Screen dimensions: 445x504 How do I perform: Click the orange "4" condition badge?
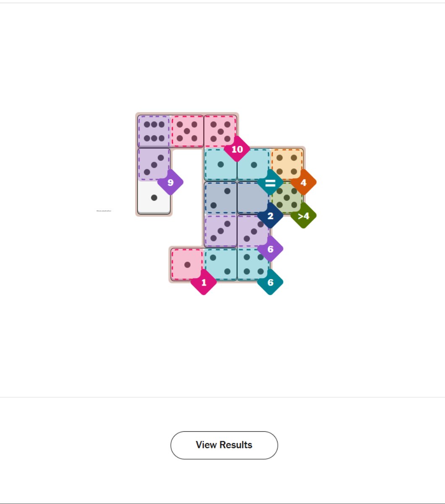coord(303,183)
